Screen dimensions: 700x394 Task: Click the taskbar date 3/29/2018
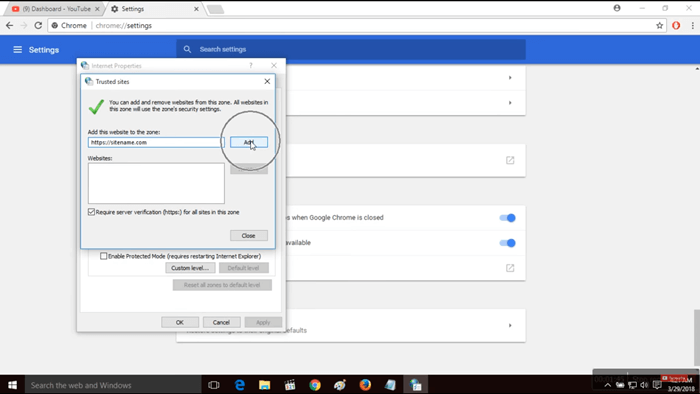(x=681, y=389)
